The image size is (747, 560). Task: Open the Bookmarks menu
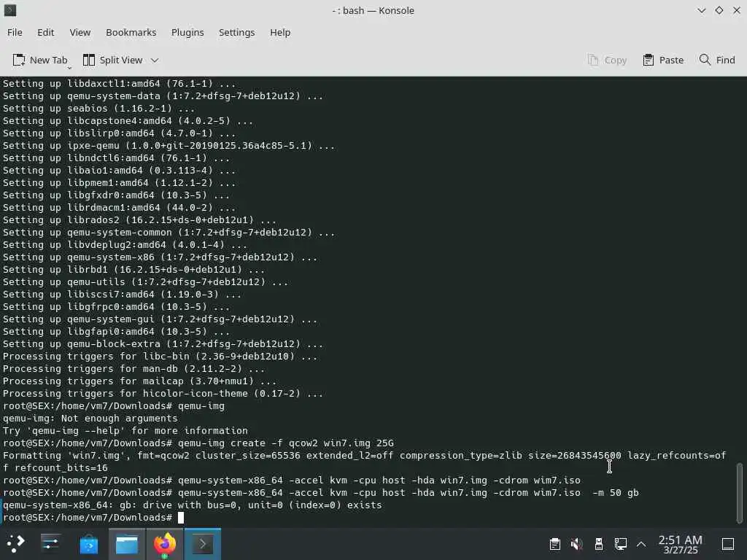pyautogui.click(x=131, y=32)
